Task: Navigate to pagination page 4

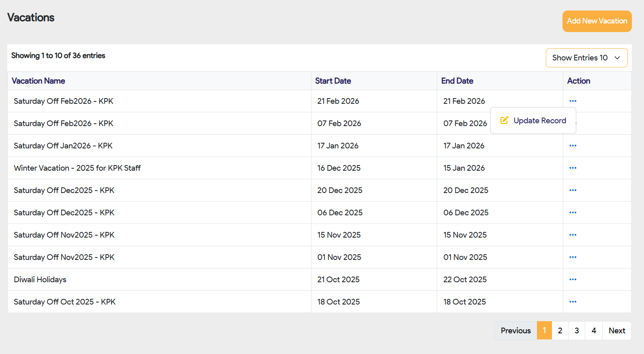Action: [594, 330]
